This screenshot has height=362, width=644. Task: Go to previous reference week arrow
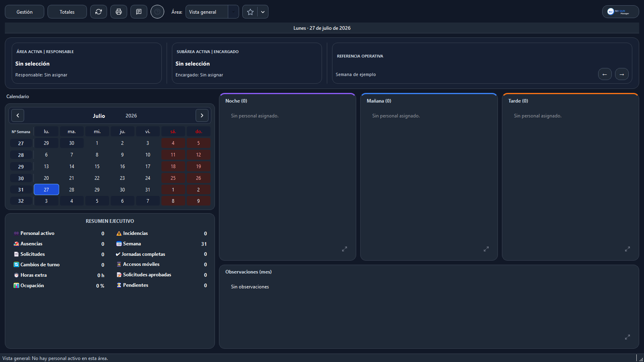(605, 74)
